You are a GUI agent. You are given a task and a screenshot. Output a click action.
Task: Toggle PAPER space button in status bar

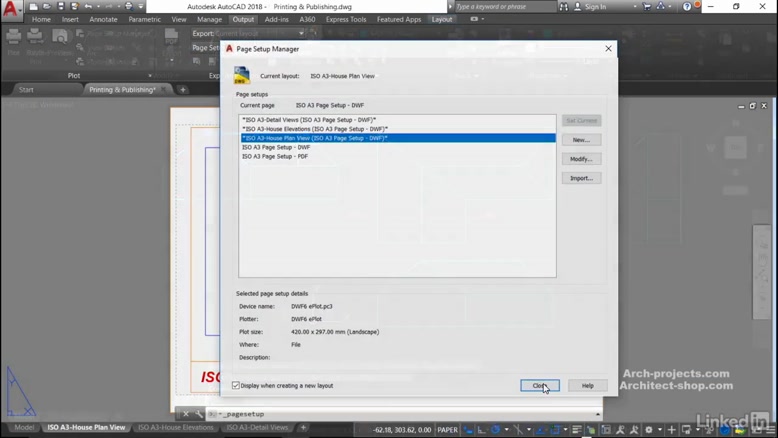pyautogui.click(x=447, y=430)
